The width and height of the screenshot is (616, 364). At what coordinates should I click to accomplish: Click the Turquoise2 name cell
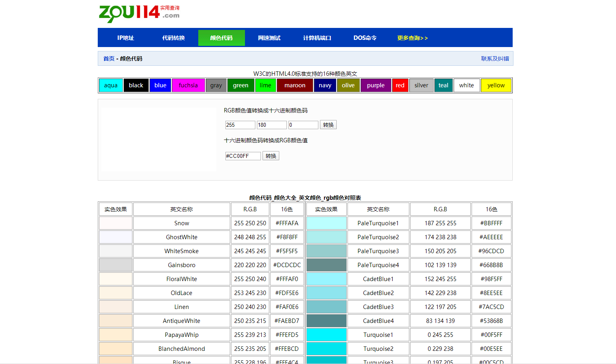(378, 349)
